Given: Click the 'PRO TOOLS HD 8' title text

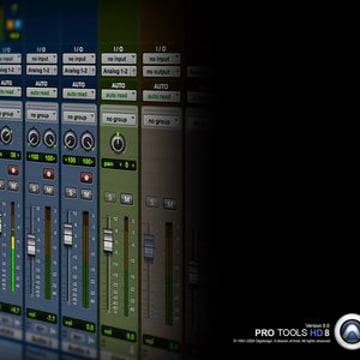Looking at the screenshot, I should (x=292, y=333).
